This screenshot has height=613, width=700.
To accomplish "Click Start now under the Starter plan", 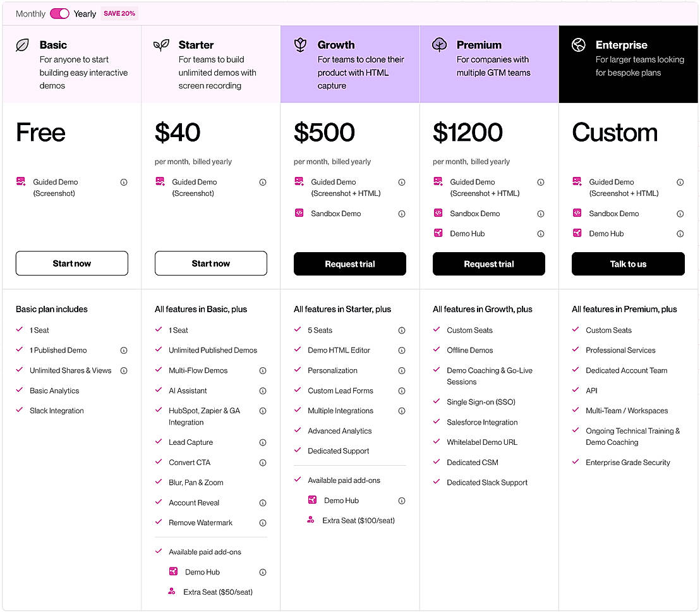I will 211,264.
